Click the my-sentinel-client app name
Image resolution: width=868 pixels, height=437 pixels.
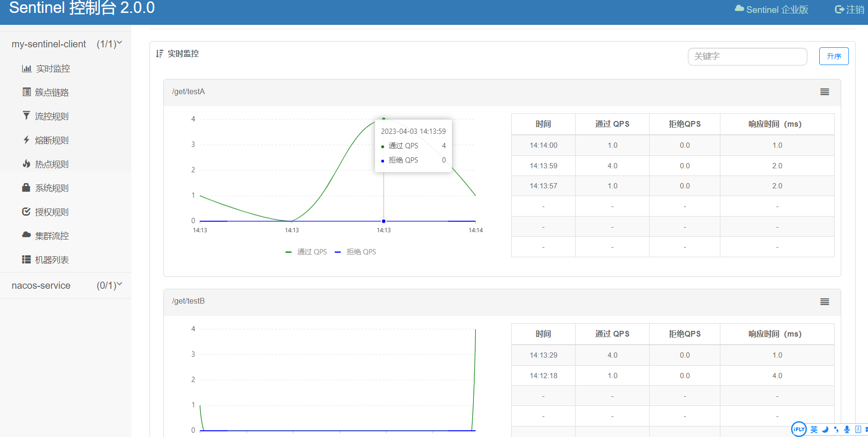pyautogui.click(x=49, y=44)
